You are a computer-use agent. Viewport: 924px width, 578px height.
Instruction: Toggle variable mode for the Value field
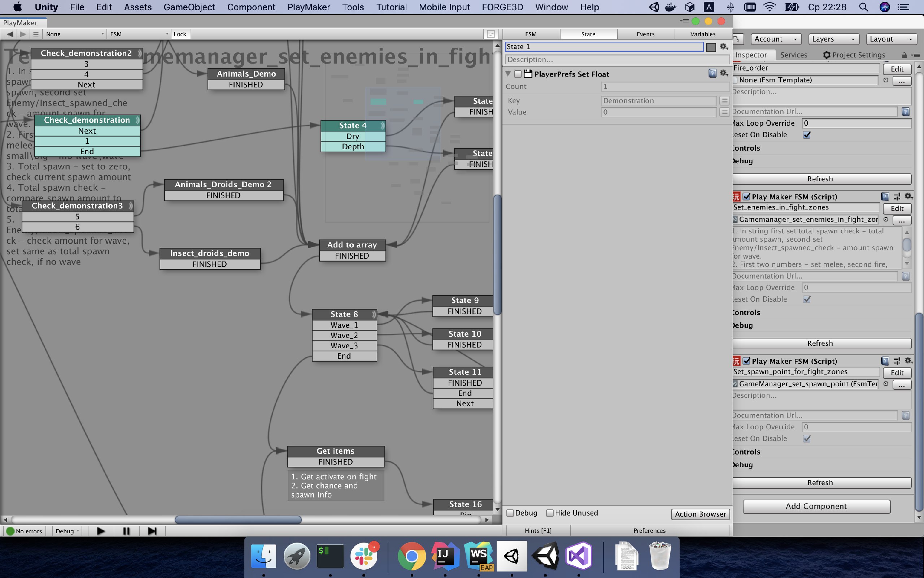pos(724,112)
